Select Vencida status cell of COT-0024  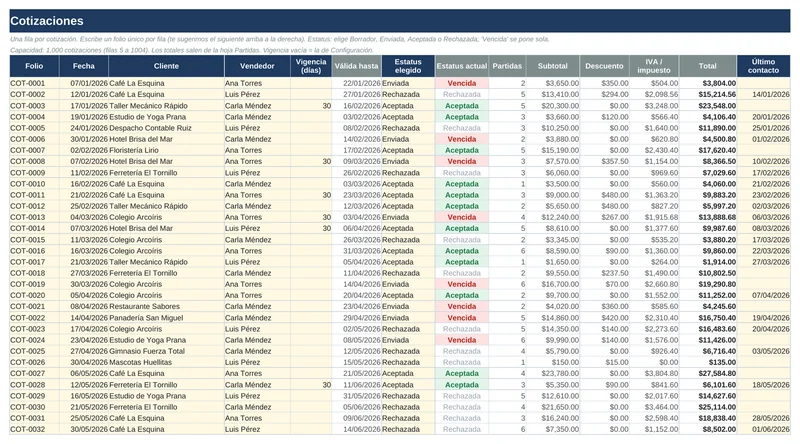pyautogui.click(x=462, y=340)
